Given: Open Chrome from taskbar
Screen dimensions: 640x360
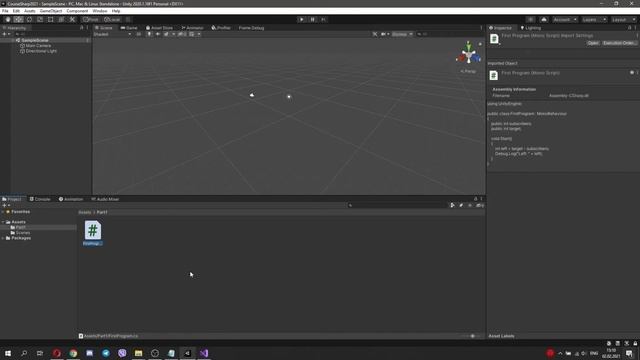Looking at the screenshot, I should coord(73,353).
